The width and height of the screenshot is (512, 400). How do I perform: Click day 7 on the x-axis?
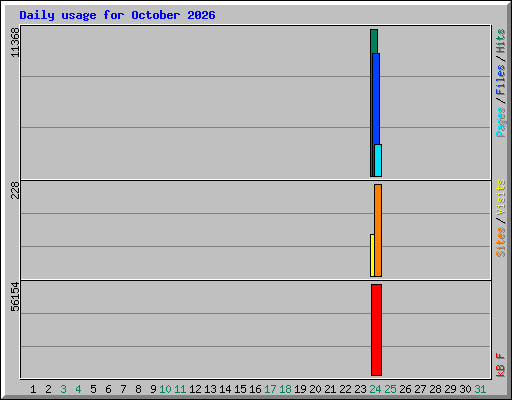[x=123, y=389]
